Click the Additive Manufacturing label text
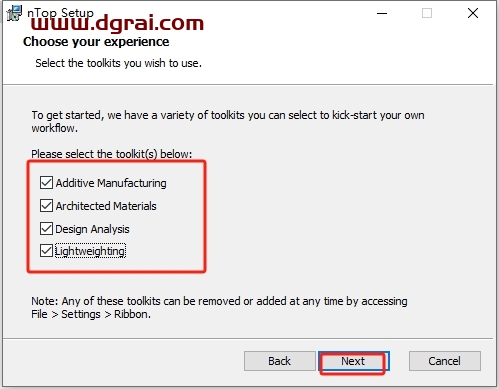Viewport: 499px width, 389px height. pos(111,183)
